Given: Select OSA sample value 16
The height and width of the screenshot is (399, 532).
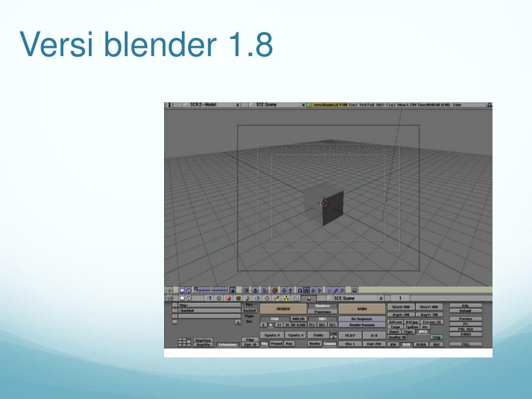Looking at the screenshot, I should pyautogui.click(x=287, y=325).
